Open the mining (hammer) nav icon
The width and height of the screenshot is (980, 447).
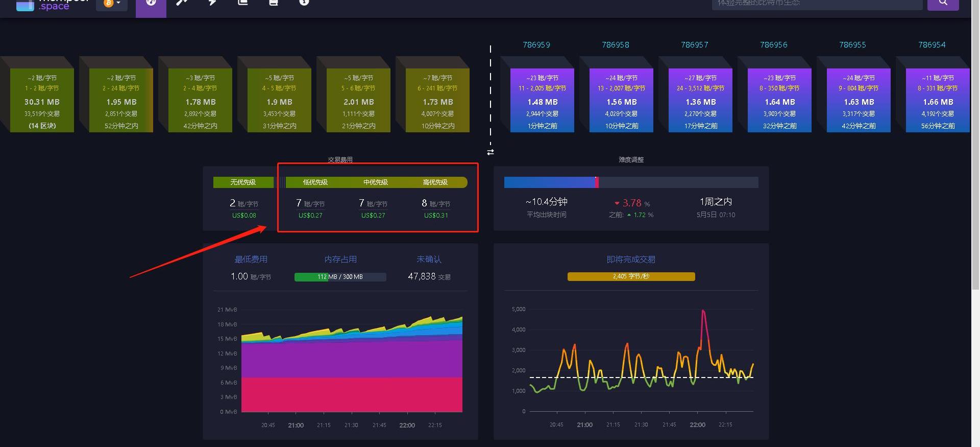pyautogui.click(x=181, y=3)
